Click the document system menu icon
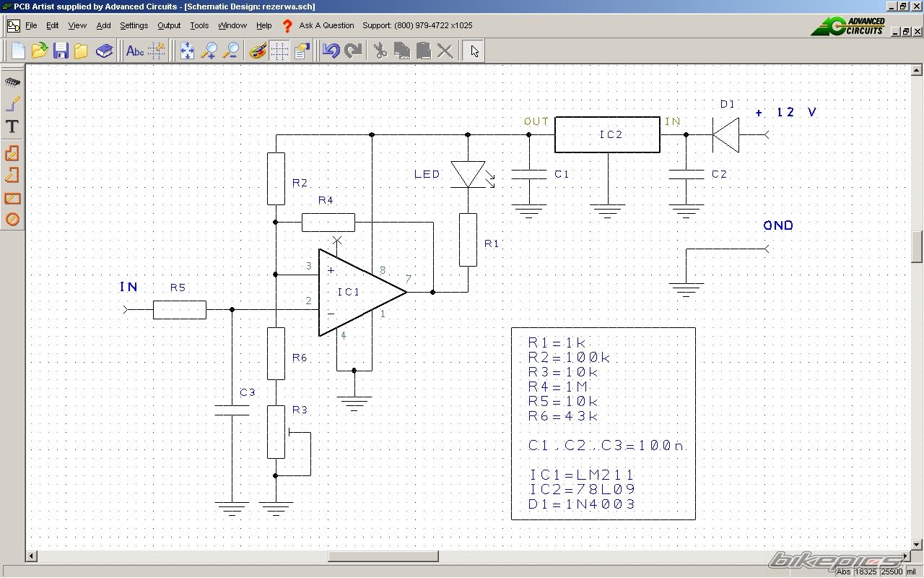924x578 pixels. pos(13,26)
